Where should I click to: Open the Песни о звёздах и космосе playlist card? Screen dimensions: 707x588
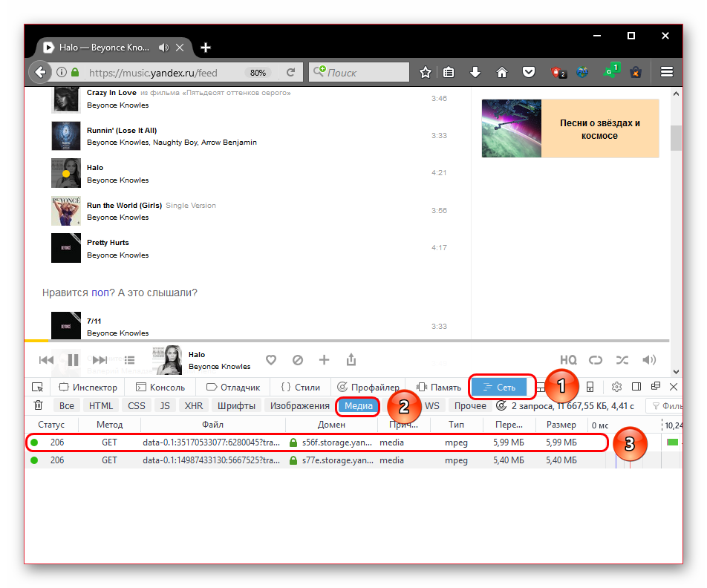570,128
